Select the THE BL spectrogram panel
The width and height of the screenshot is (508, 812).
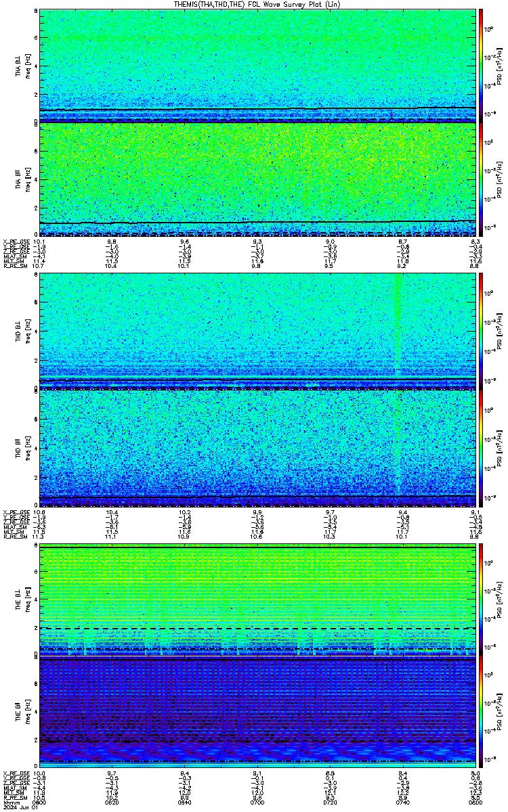[x=257, y=598]
